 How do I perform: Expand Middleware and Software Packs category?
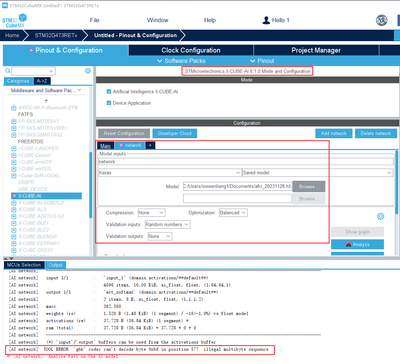46,90
